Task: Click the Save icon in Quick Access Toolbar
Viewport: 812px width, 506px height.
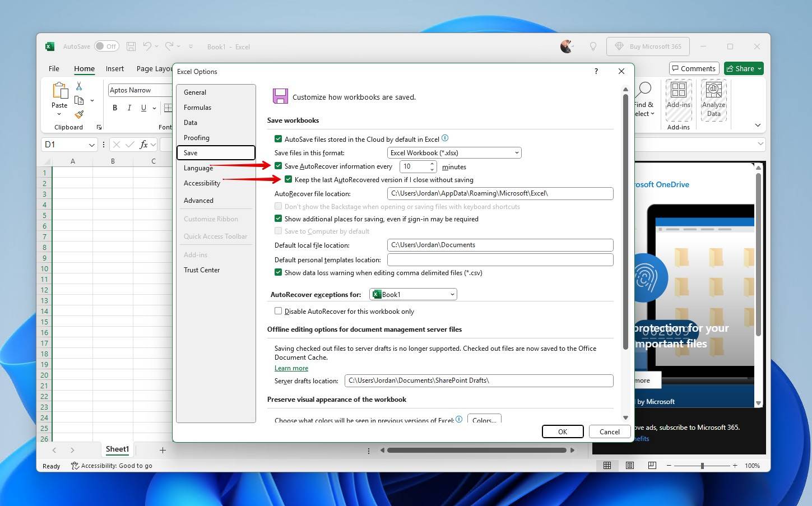Action: pyautogui.click(x=131, y=47)
